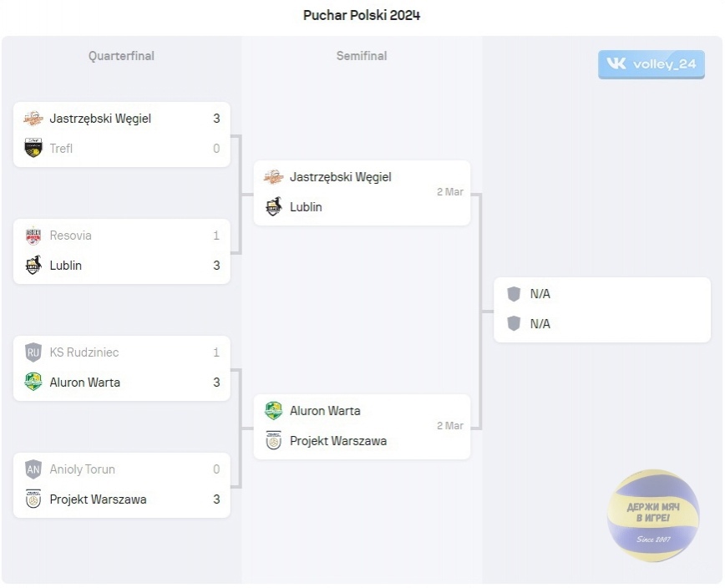This screenshot has height=588, width=725.
Task: Click the Projekt Warszawa logo in quarterfinal
Action: [33, 499]
